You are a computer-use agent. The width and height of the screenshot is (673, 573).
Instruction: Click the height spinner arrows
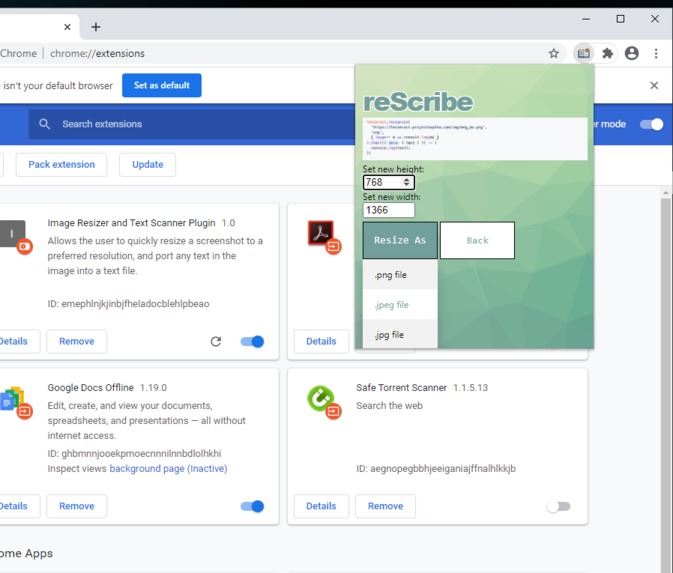click(x=406, y=182)
